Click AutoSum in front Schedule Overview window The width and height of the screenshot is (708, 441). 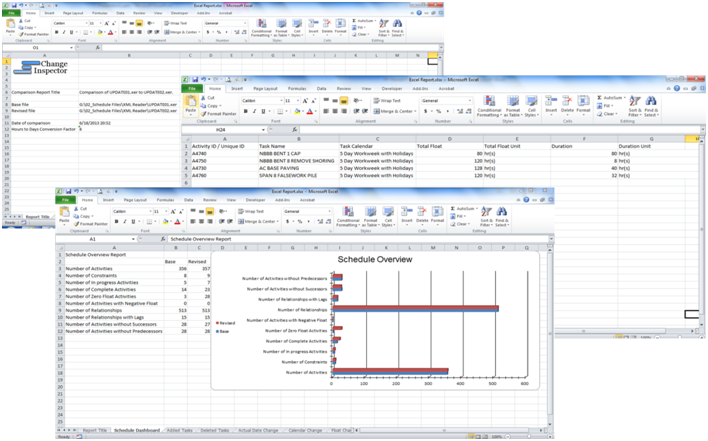462,209
